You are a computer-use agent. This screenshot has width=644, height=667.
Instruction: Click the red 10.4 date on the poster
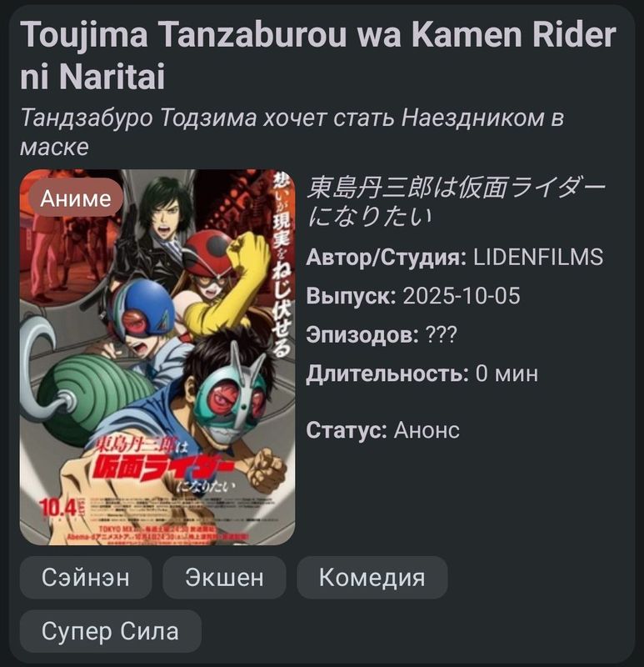[57, 507]
